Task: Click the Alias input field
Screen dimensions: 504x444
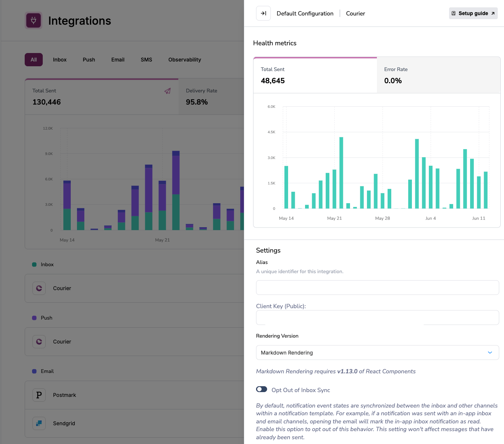Action: point(377,288)
